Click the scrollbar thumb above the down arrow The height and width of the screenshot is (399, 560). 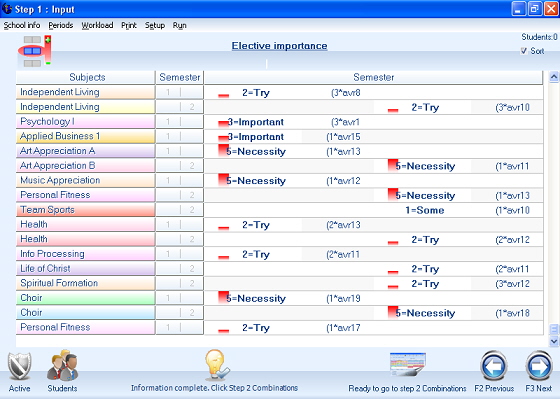[554, 329]
